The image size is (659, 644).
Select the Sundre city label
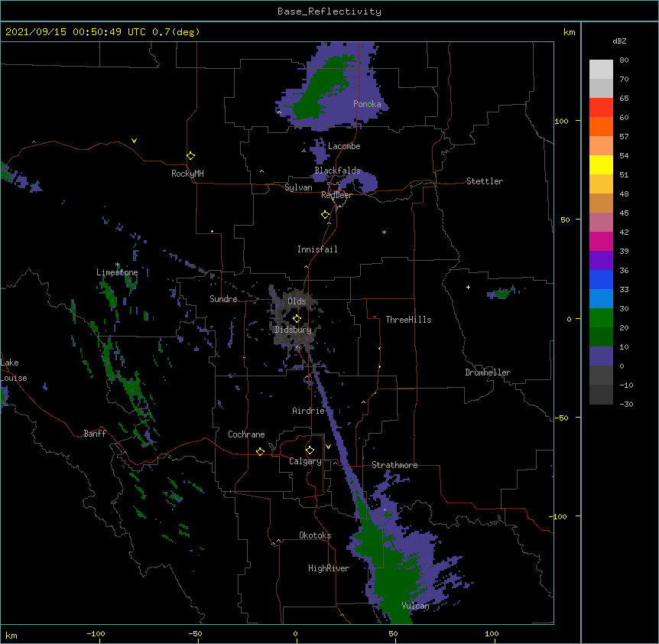(x=223, y=299)
